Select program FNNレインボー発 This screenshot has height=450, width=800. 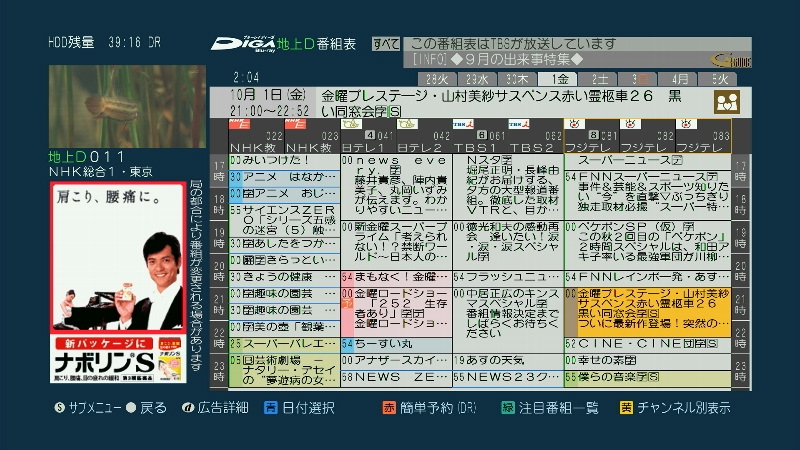pyautogui.click(x=647, y=277)
